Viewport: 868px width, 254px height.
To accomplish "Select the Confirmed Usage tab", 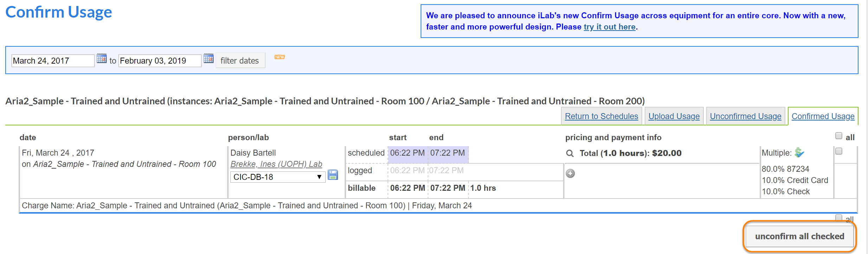I will 823,116.
